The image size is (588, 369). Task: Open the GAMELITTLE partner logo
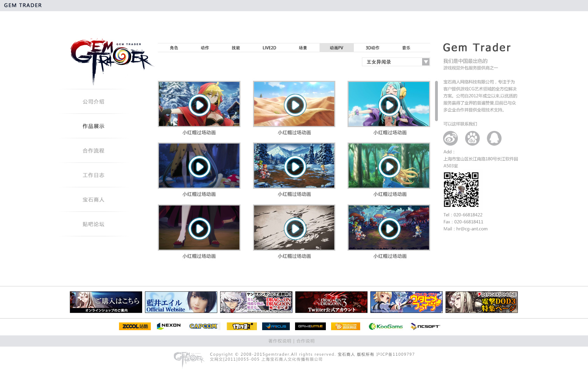[x=310, y=326]
